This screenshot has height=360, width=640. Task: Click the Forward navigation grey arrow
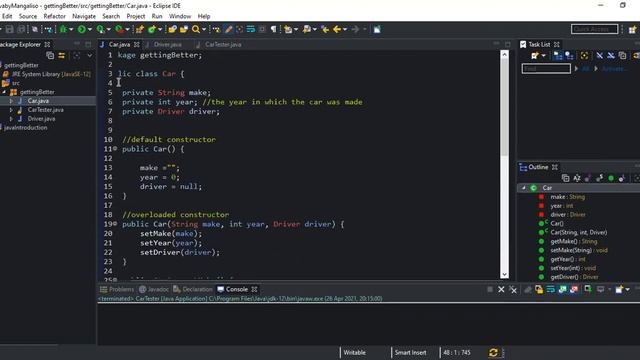pyautogui.click(x=356, y=29)
